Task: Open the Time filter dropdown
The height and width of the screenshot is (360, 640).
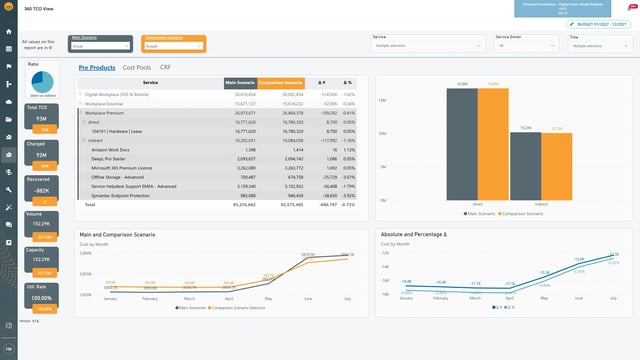Action: tap(600, 46)
